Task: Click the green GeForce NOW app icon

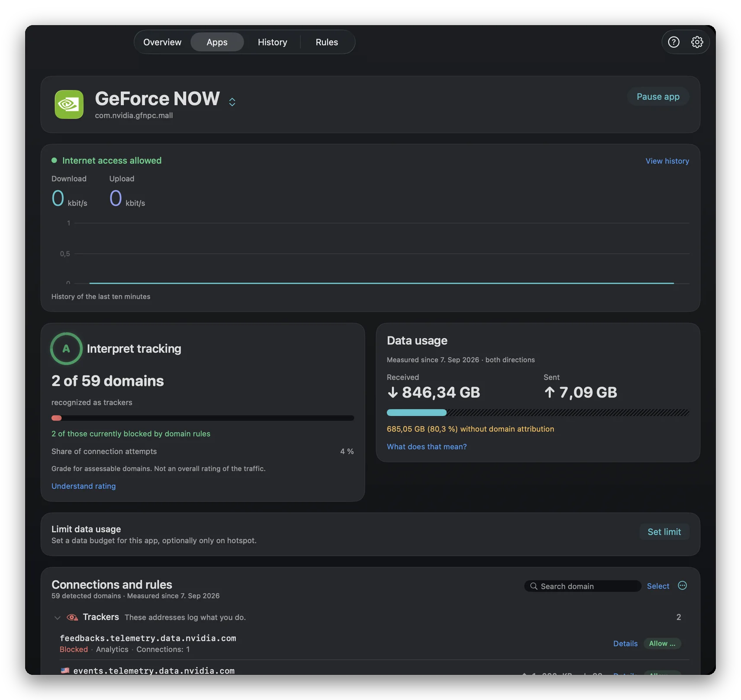Action: pyautogui.click(x=69, y=104)
